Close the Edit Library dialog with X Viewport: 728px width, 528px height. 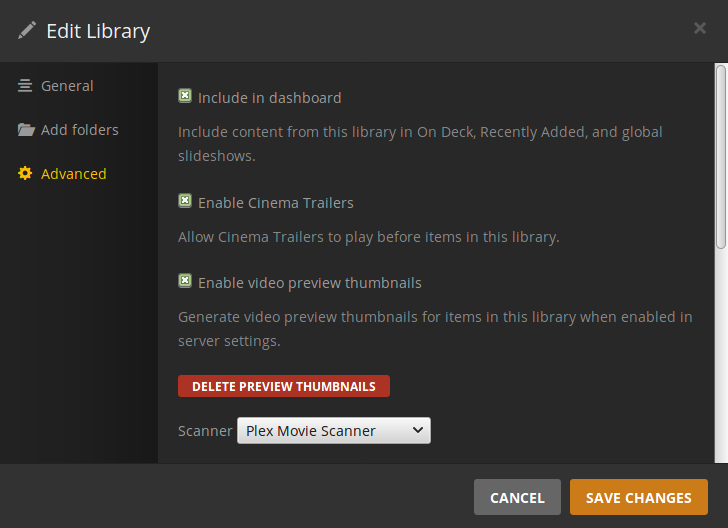point(700,28)
